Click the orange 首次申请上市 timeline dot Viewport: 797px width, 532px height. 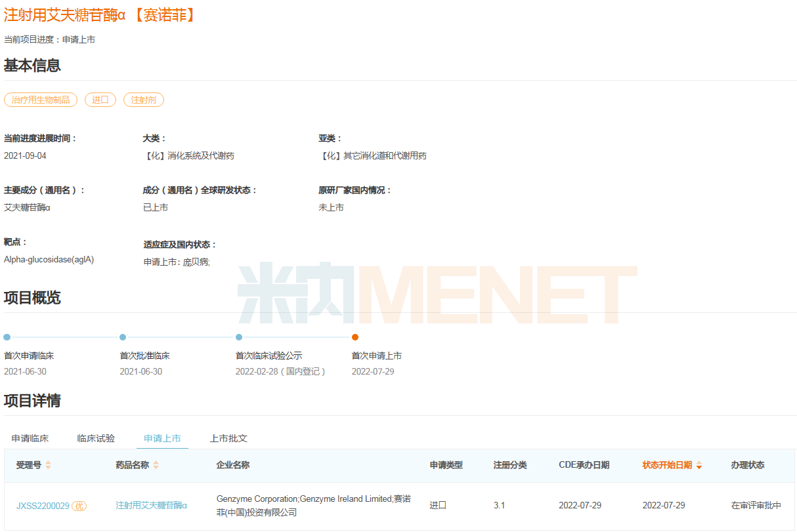pos(355,337)
